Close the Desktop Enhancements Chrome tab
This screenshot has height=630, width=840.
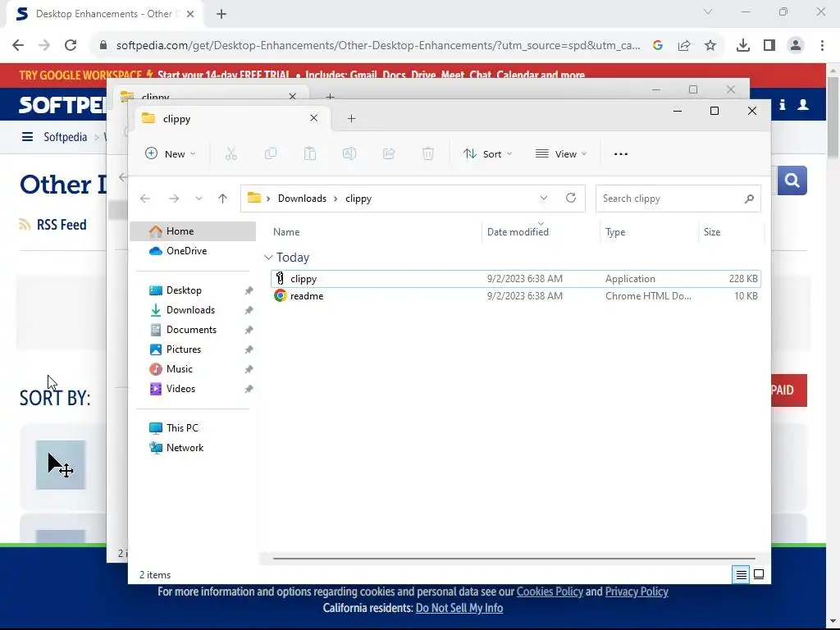[190, 14]
